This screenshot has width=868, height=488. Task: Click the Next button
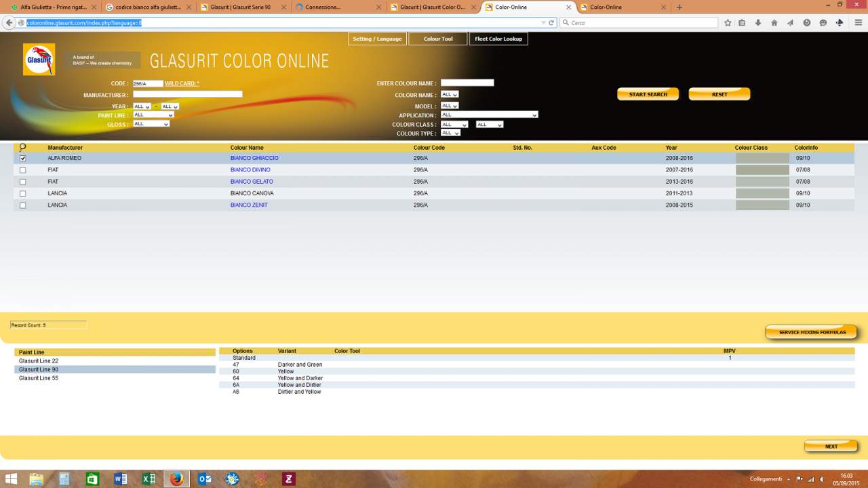tap(831, 447)
